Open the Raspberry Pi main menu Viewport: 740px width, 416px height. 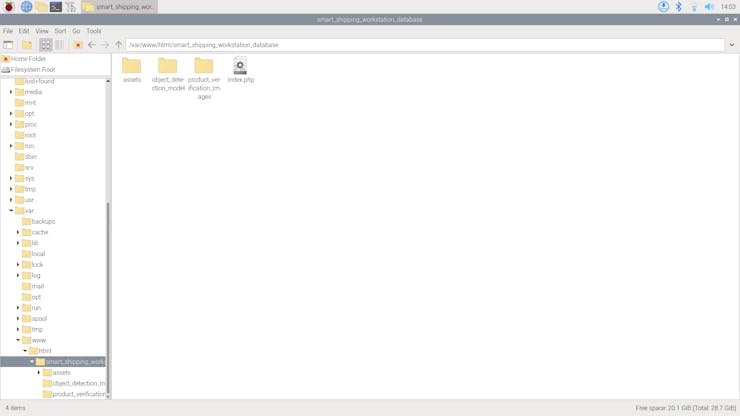point(9,7)
